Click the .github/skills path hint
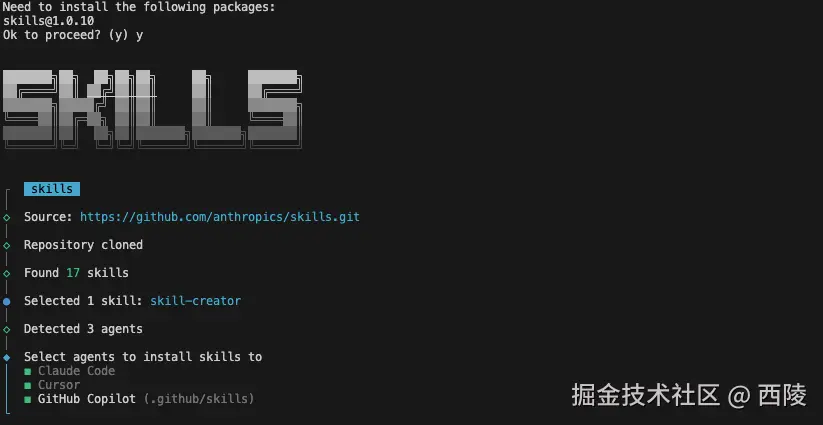The height and width of the screenshot is (425, 823). 199,399
